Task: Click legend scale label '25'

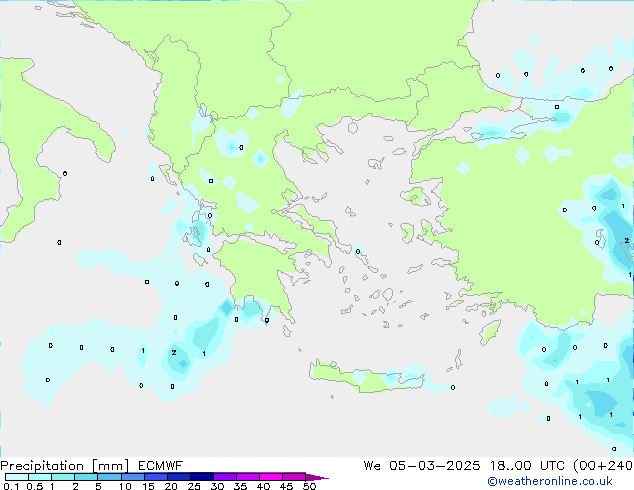Action: [x=194, y=486]
